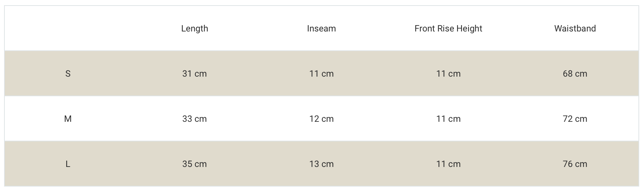Click the Inseam column header
The image size is (644, 191).
click(x=321, y=29)
